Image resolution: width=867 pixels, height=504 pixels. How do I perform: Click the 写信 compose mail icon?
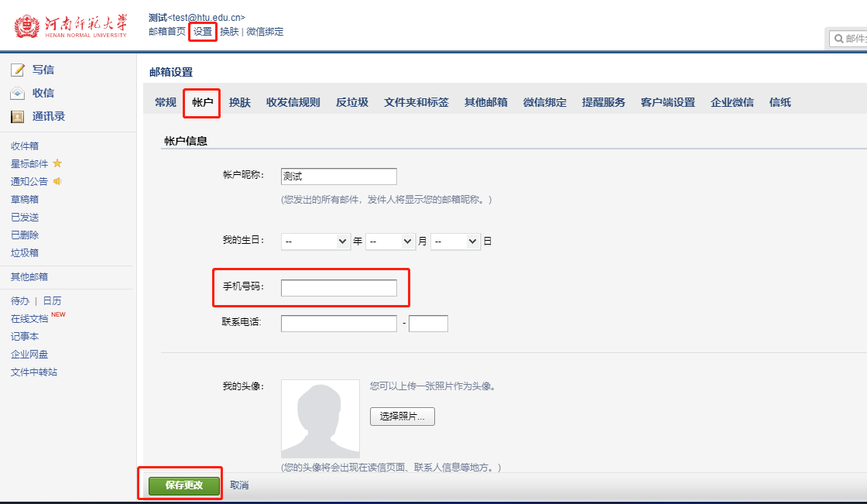tap(18, 70)
